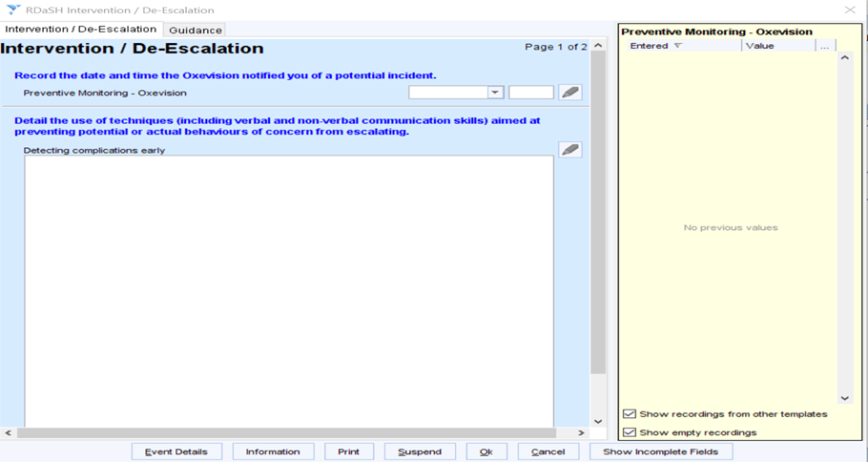
Task: Open the Oxevision date dropdown arrow
Action: click(495, 93)
